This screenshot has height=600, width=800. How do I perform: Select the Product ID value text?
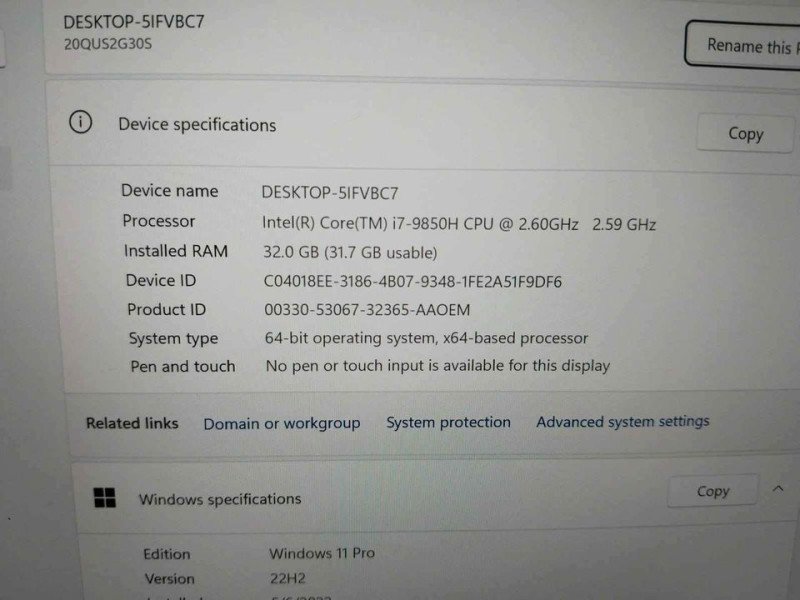click(367, 310)
